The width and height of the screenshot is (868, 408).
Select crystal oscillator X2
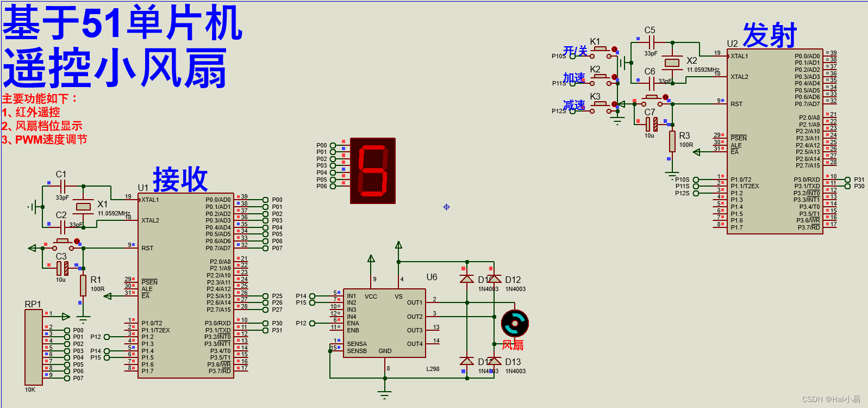click(x=672, y=63)
